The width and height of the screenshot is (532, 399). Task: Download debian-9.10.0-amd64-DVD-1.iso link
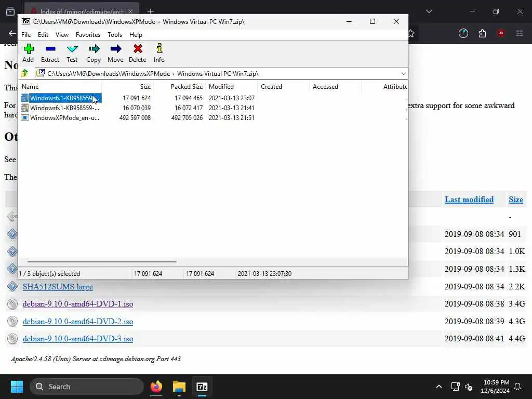[x=78, y=304]
